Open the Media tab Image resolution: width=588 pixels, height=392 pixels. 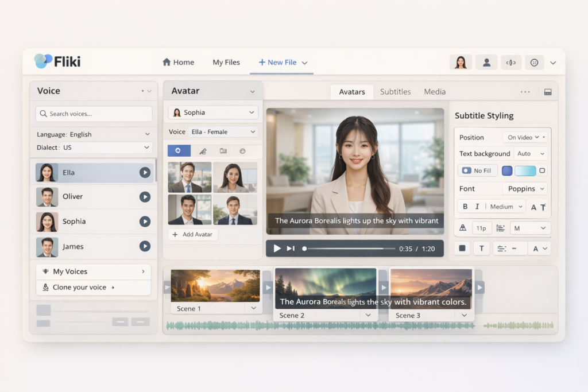[x=435, y=91]
